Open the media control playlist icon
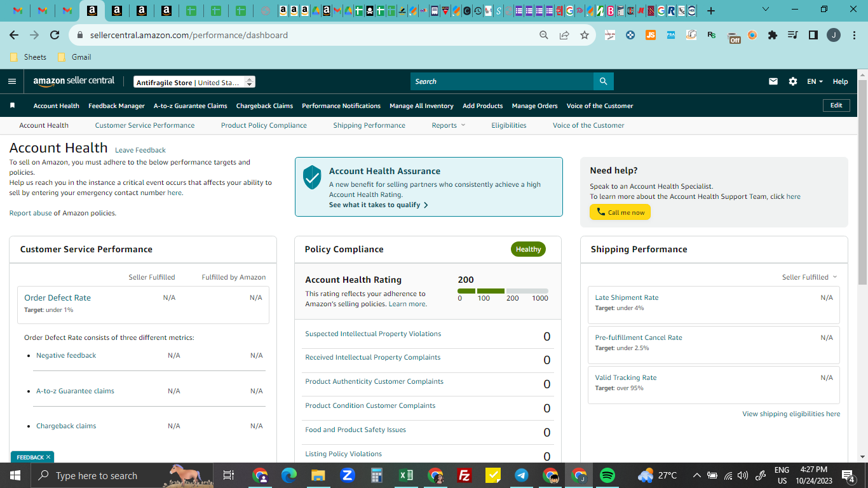The image size is (868, 488). coord(793,35)
